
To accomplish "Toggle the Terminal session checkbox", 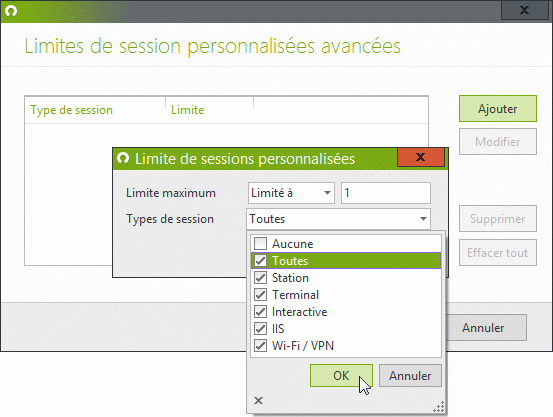I will pos(261,295).
